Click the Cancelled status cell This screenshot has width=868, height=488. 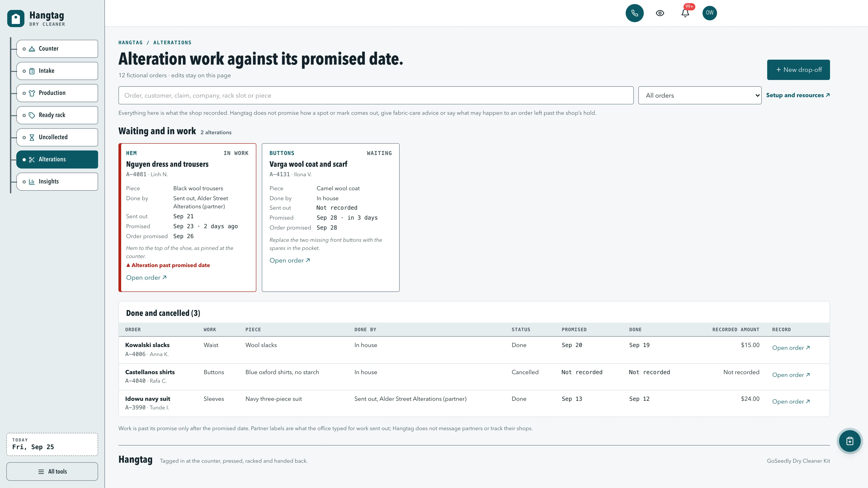525,372
